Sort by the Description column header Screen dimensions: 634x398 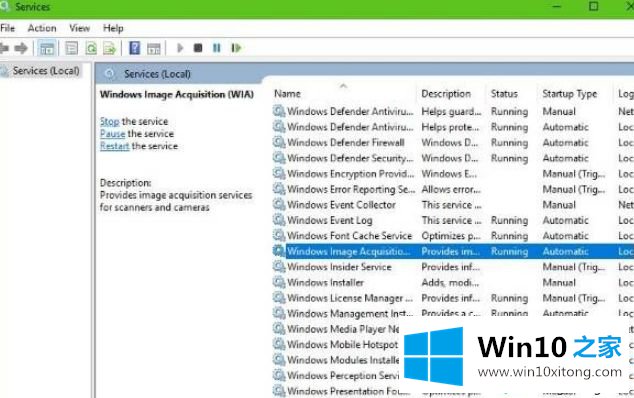446,94
